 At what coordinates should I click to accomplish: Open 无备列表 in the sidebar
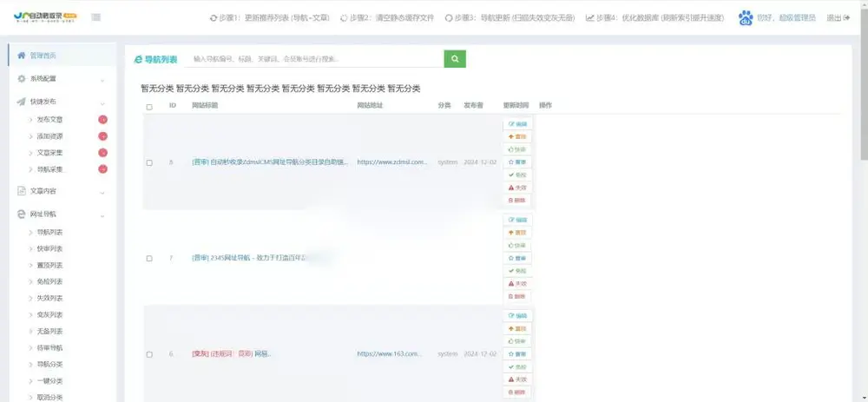point(49,332)
